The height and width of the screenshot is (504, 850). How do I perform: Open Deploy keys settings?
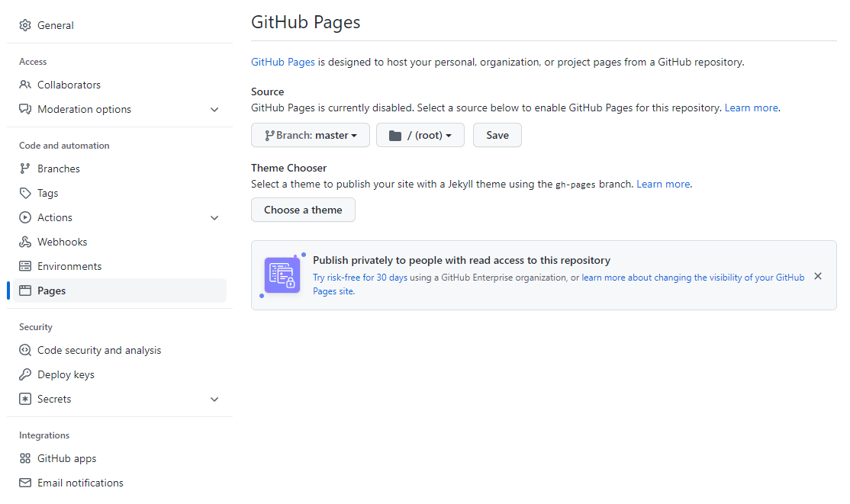[x=120, y=374]
